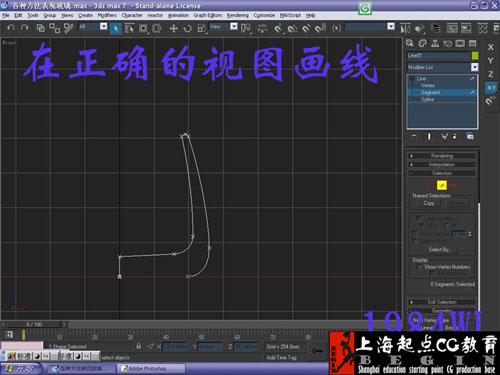Open the Material Editor toolbar icon
This screenshot has width=500, height=375.
tap(482, 28)
